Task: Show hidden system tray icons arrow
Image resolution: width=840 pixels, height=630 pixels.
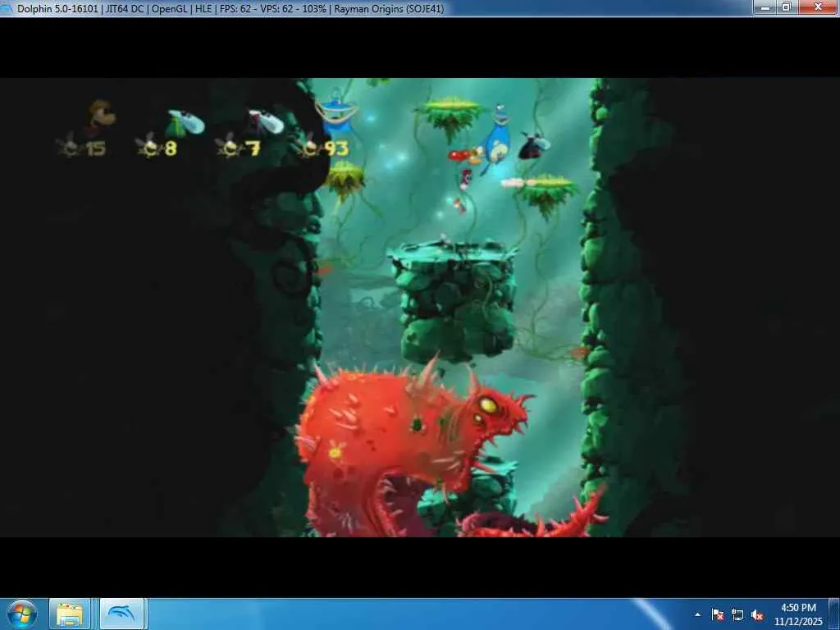Action: 697,614
